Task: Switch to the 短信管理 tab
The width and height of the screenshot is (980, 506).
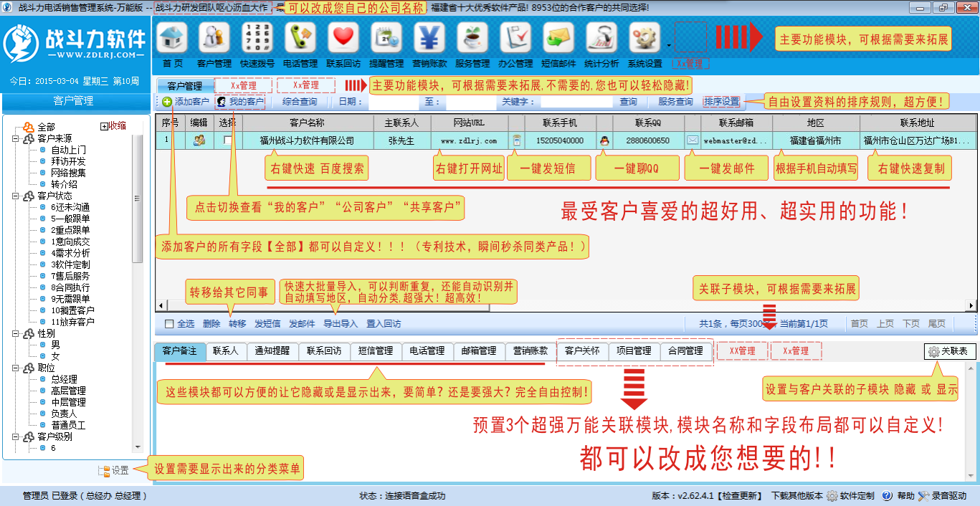Action: [376, 351]
